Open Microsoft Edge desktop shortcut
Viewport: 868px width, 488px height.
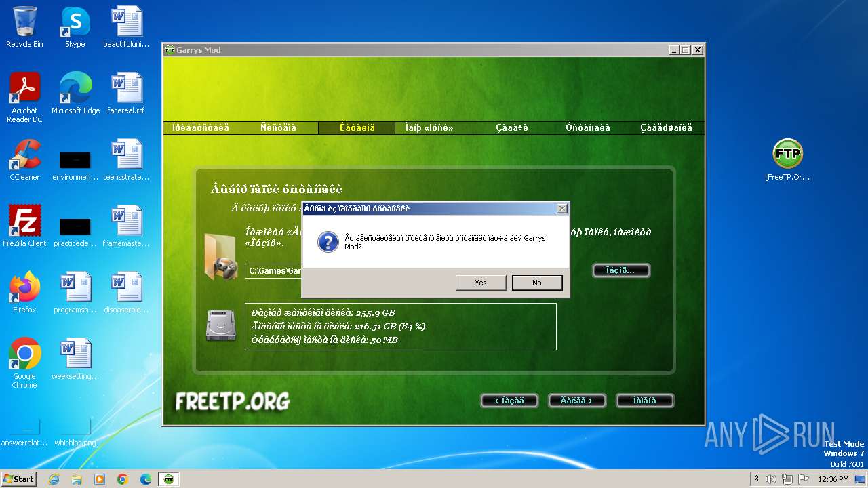tap(75, 94)
